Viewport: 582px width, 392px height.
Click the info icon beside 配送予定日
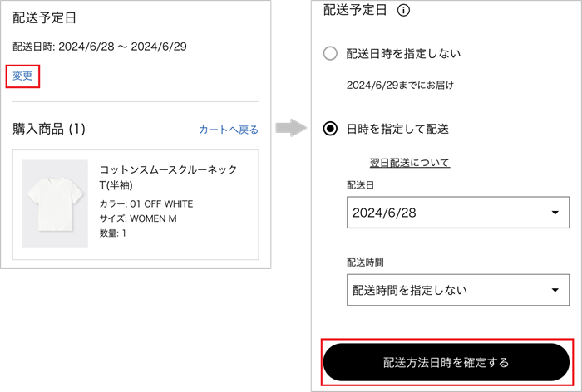(x=404, y=11)
